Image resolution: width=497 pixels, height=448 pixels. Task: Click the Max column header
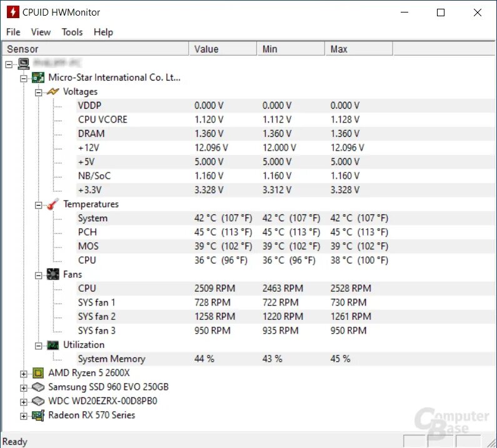tap(359, 49)
